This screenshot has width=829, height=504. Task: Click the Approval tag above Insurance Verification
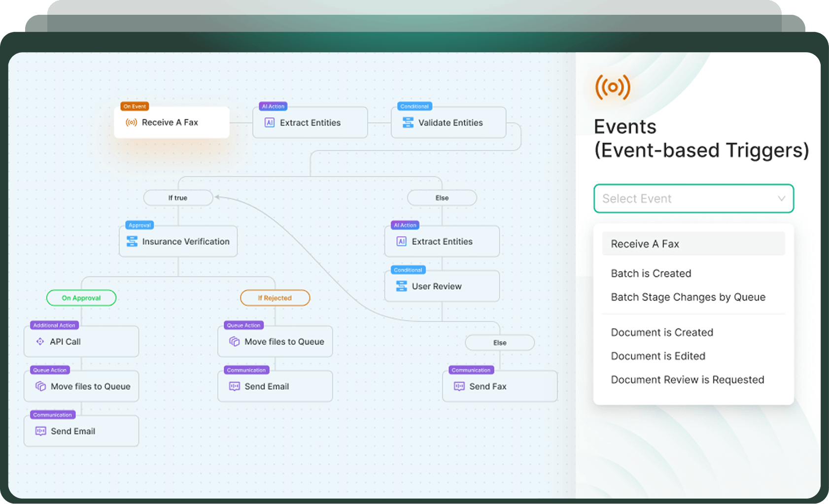pyautogui.click(x=139, y=225)
